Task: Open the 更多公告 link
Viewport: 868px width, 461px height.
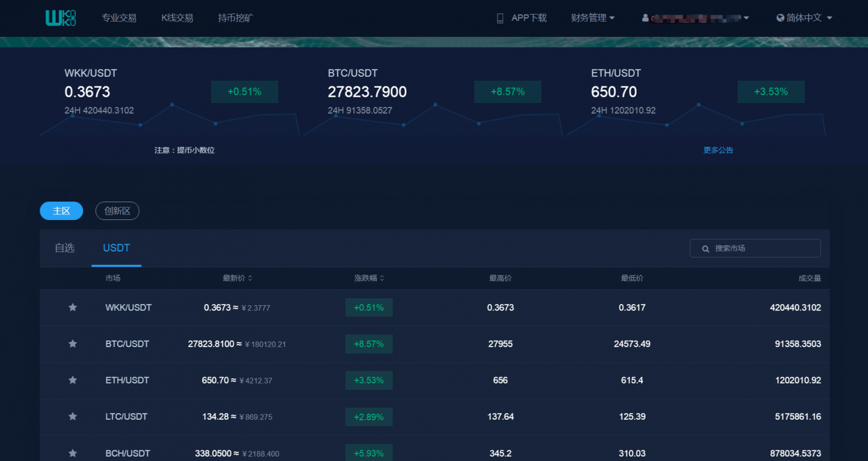Action: pyautogui.click(x=718, y=150)
